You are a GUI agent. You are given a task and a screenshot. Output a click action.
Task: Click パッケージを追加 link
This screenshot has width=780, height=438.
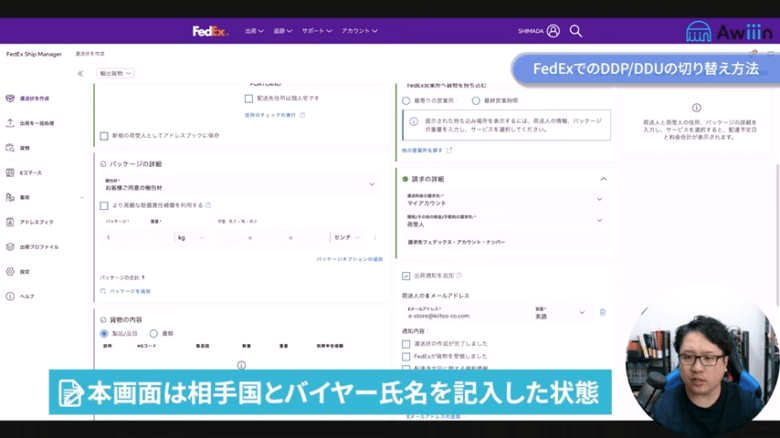[130, 291]
